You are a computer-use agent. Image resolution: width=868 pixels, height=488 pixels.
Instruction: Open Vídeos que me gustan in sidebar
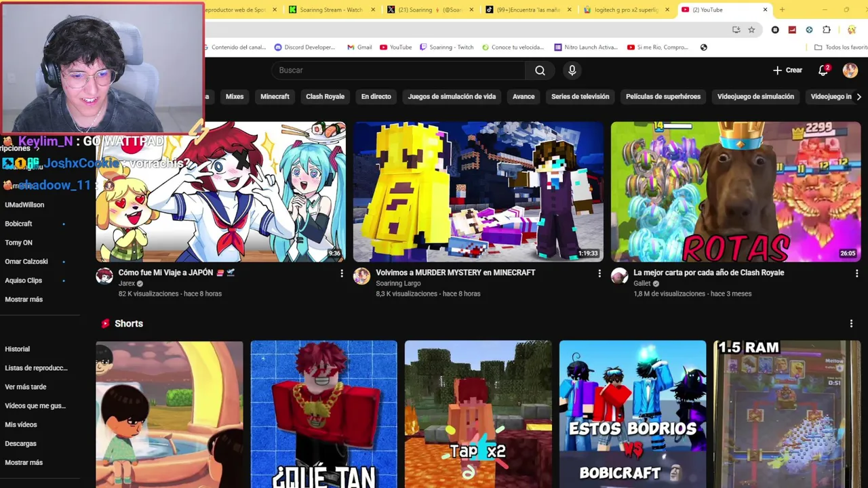[x=35, y=406]
